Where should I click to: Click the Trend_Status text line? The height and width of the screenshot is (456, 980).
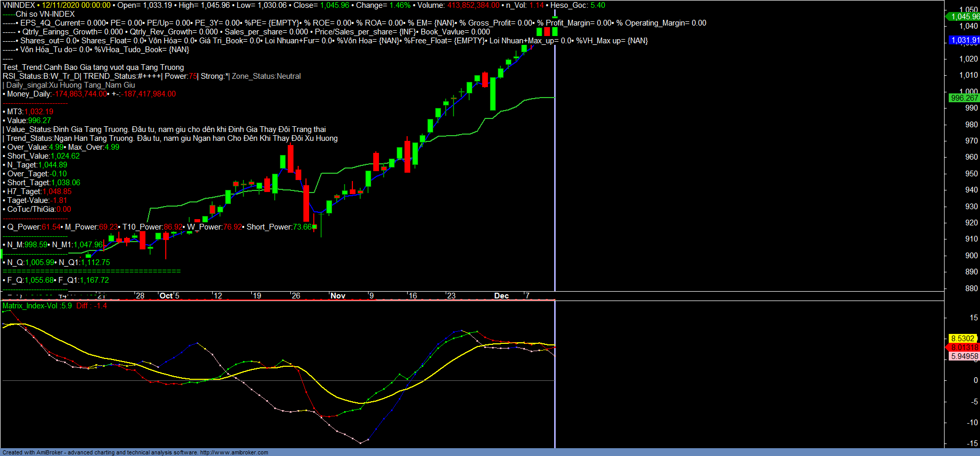(x=172, y=138)
